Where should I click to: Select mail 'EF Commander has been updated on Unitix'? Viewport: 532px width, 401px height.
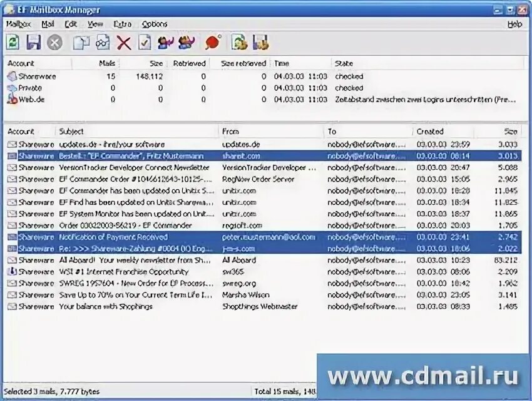pyautogui.click(x=263, y=191)
